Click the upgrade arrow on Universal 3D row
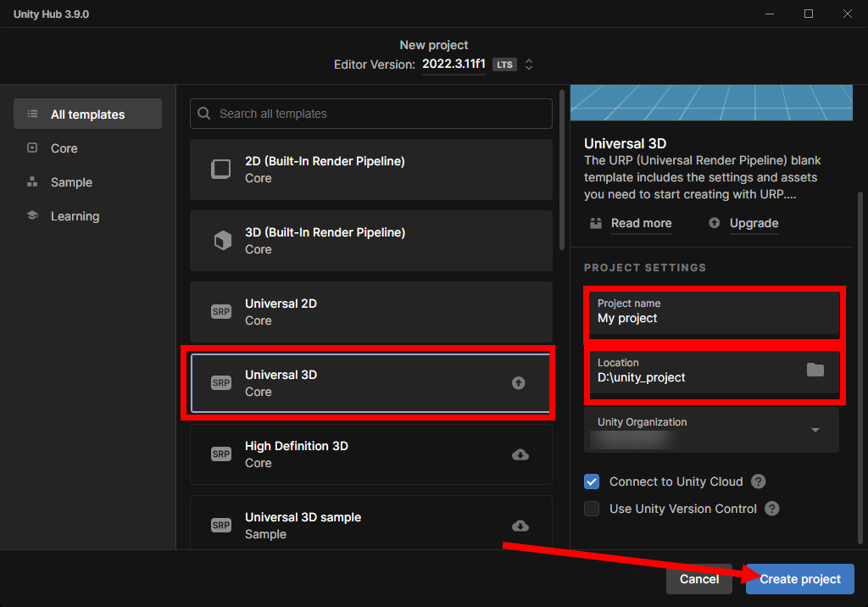Viewport: 868px width, 607px height. pos(518,382)
